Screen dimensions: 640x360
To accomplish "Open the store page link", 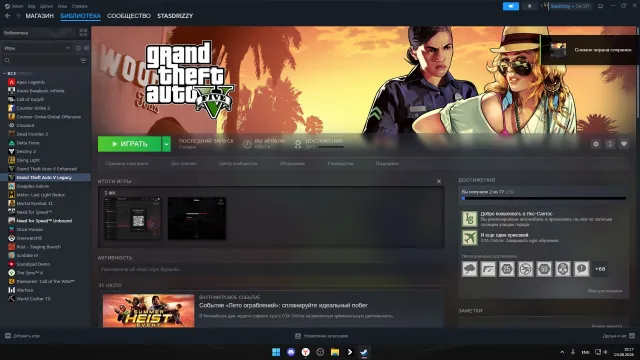I will tap(127, 163).
